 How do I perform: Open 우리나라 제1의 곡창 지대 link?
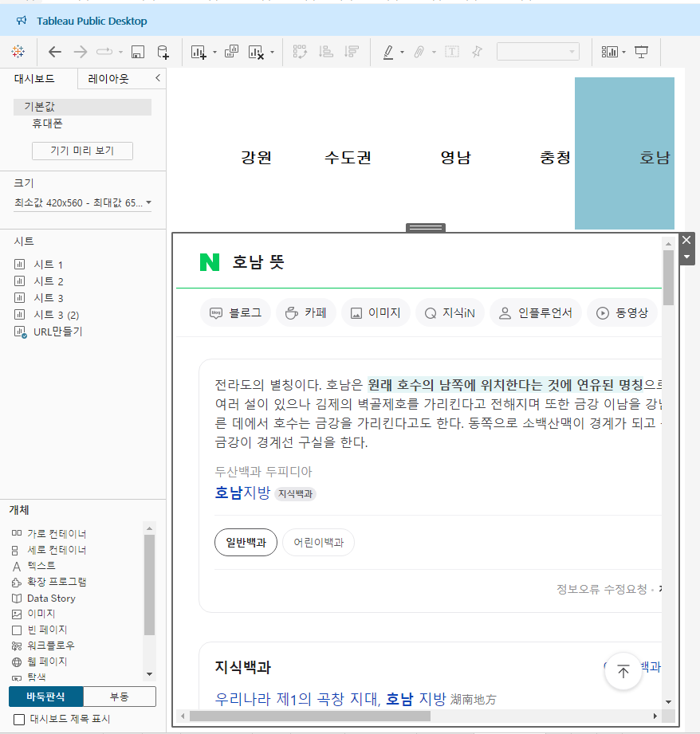[x=331, y=699]
